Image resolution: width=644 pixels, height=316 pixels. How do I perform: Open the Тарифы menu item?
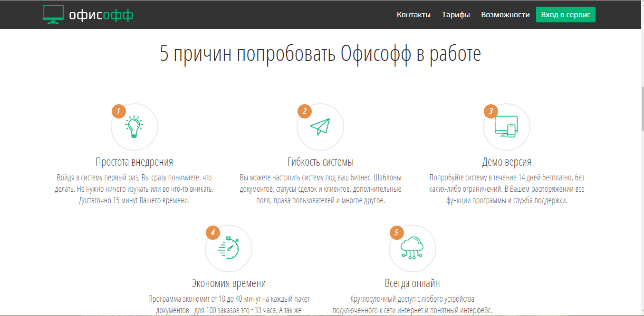point(456,14)
